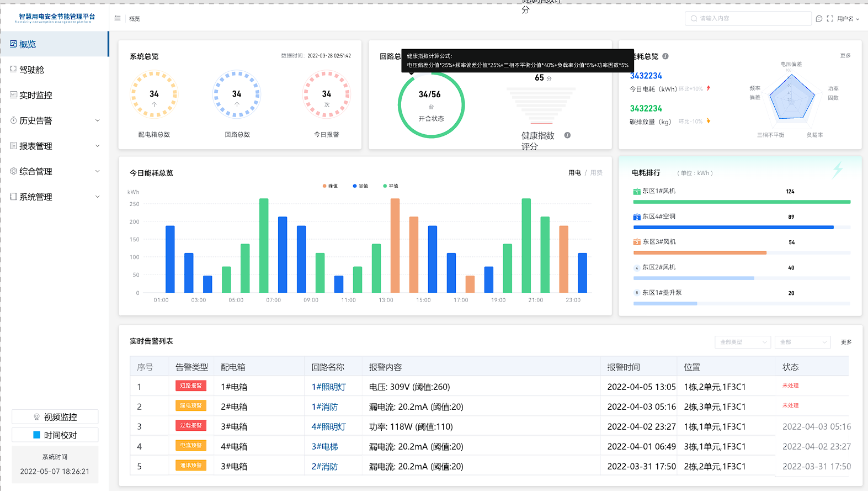Click 东区3#风机 orange progress bar

700,252
